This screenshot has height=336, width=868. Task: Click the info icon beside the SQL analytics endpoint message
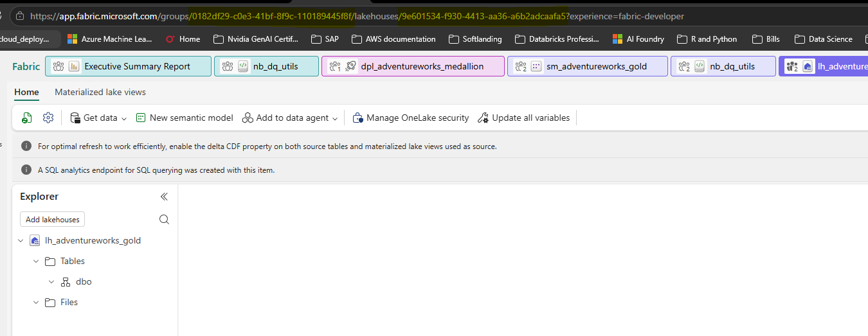pyautogui.click(x=26, y=170)
